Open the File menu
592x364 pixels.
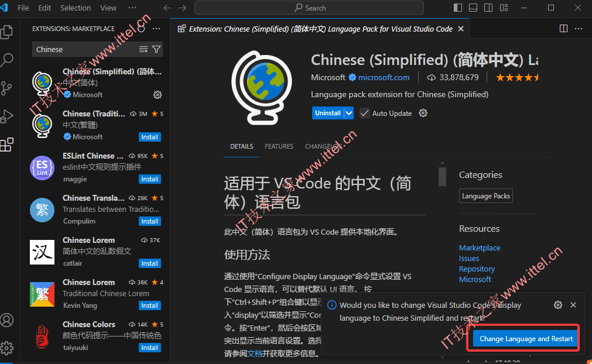click(23, 8)
